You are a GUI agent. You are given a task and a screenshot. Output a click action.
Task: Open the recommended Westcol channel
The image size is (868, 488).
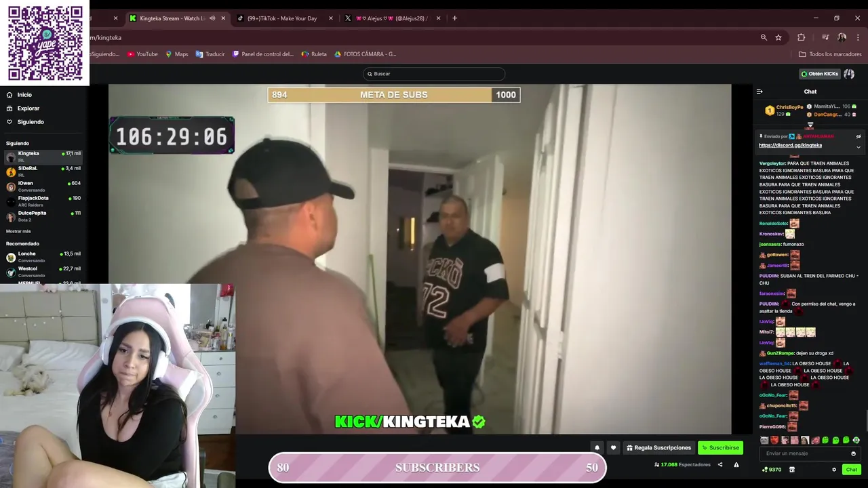click(44, 272)
